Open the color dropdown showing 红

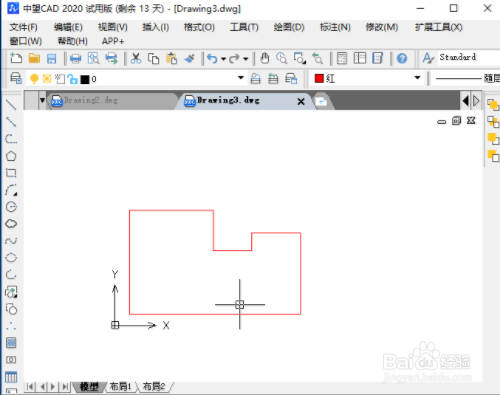pos(417,78)
